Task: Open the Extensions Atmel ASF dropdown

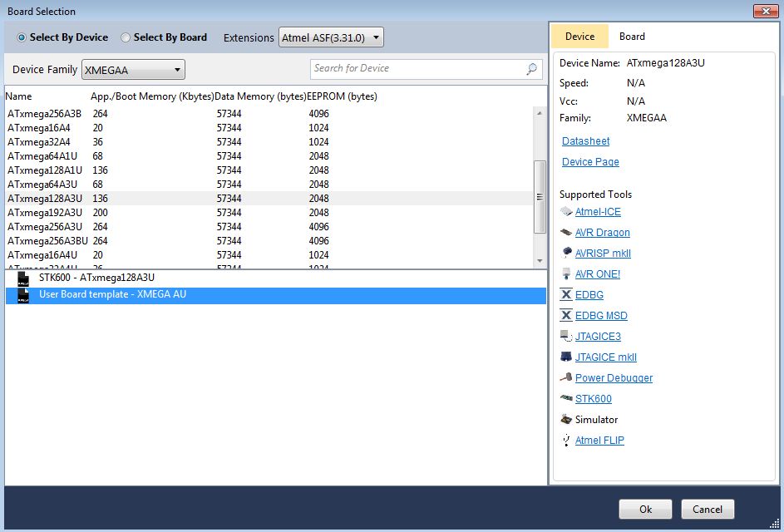Action: tap(331, 37)
